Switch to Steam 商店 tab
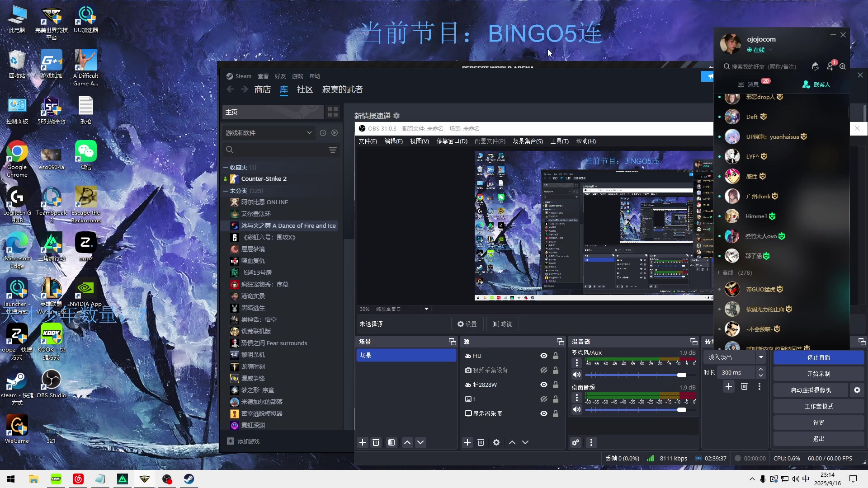This screenshot has width=868, height=488. (x=262, y=89)
